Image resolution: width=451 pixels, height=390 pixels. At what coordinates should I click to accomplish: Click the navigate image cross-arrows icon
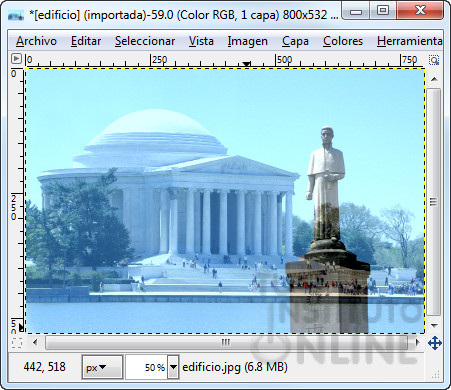[x=435, y=343]
